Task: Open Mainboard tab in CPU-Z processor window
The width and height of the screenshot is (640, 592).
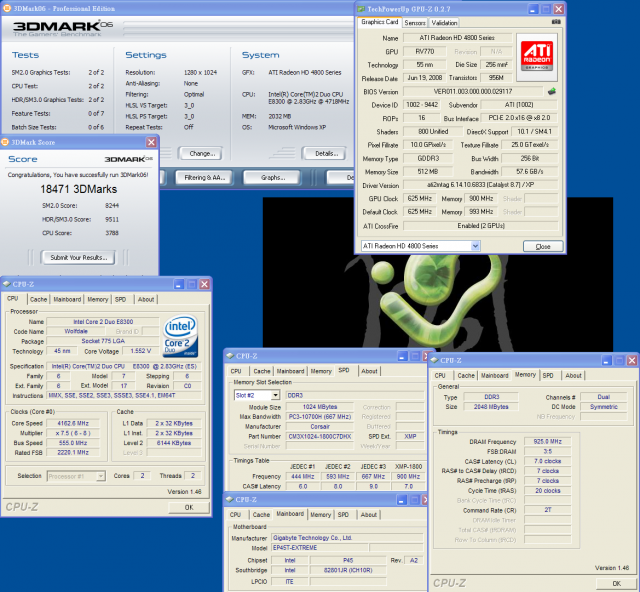Action: tap(67, 299)
